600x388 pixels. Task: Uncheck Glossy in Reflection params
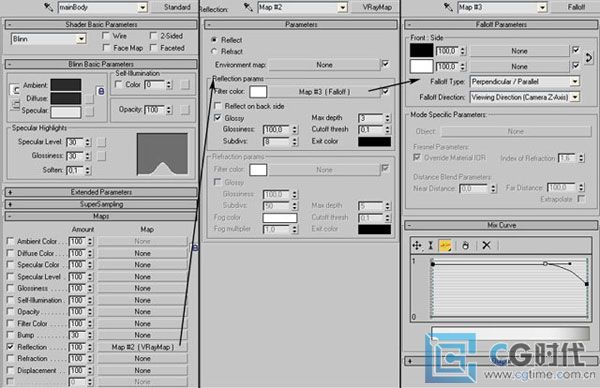coord(218,118)
